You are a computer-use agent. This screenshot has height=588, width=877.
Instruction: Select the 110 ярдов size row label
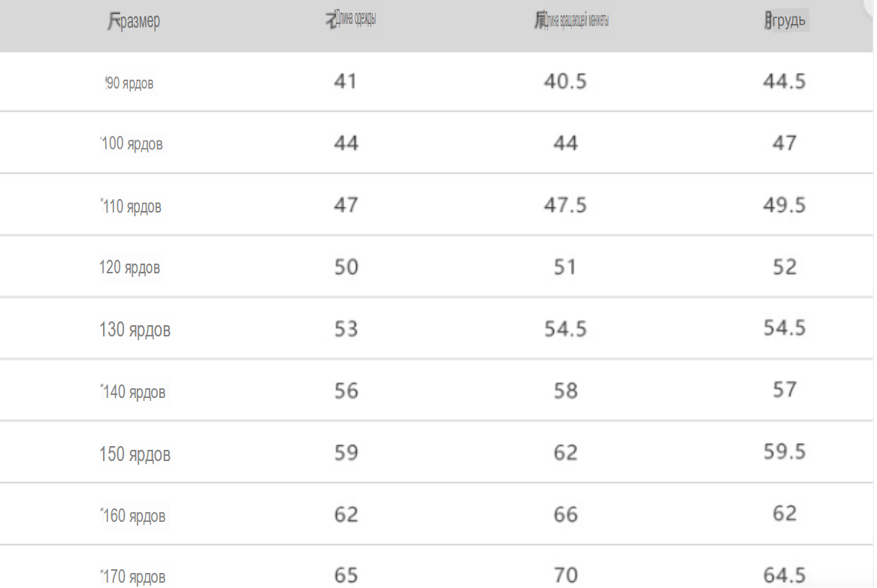[132, 207]
